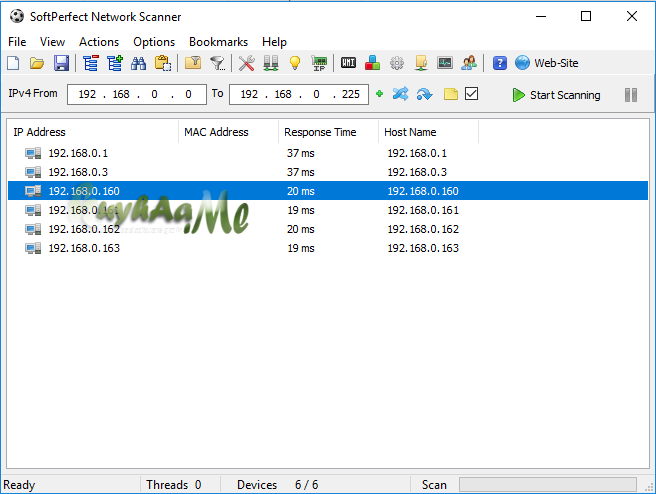Open the WMI query icon
The image size is (656, 494).
tap(348, 63)
